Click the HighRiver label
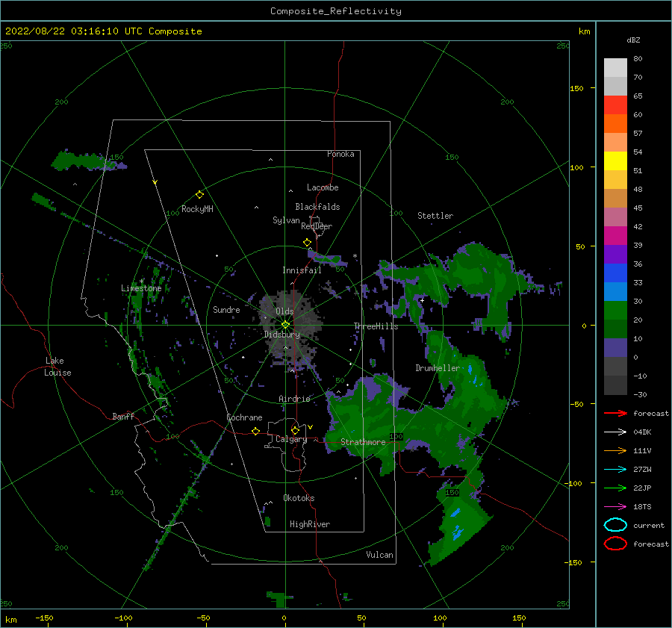 (x=310, y=524)
